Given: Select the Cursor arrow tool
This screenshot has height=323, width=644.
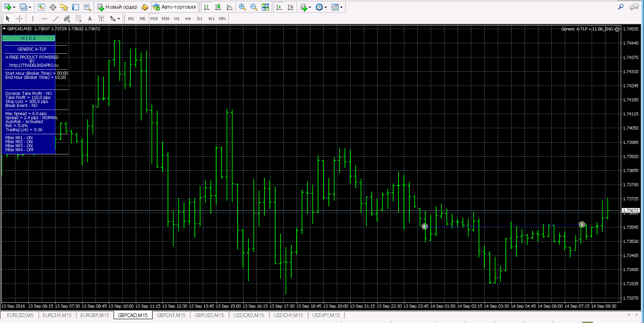Looking at the screenshot, I should 8,18.
